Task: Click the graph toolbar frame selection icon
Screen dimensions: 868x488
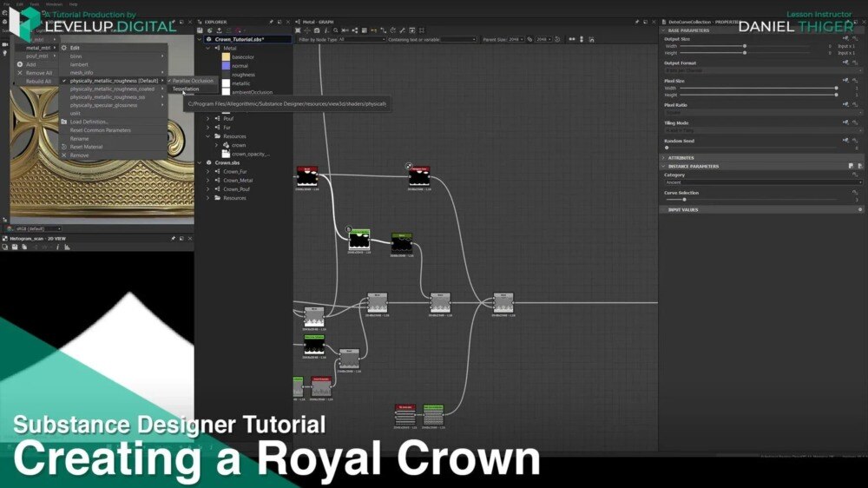Action: pyautogui.click(x=422, y=30)
